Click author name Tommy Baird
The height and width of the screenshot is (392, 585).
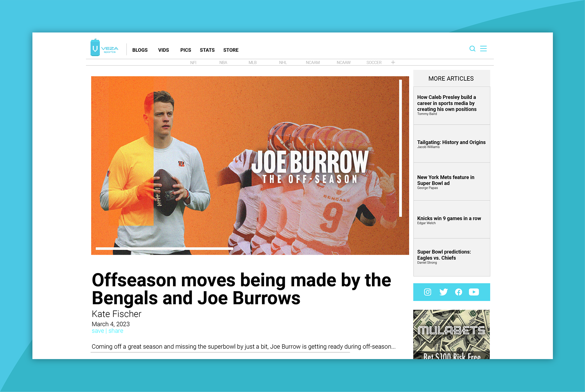click(x=427, y=114)
